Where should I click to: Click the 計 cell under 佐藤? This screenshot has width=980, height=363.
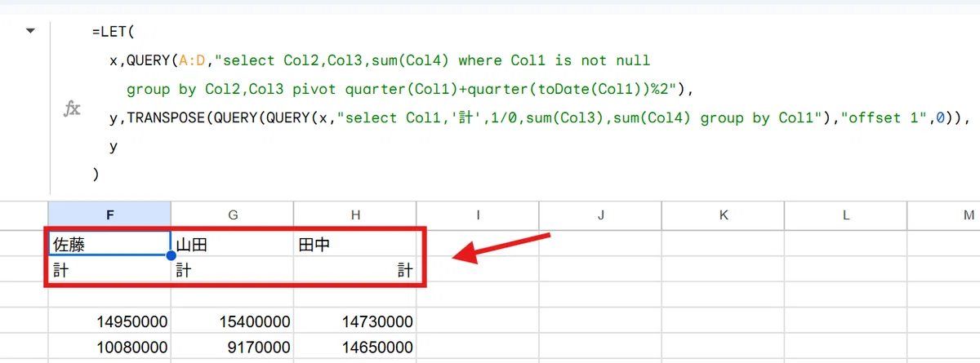click(x=109, y=270)
